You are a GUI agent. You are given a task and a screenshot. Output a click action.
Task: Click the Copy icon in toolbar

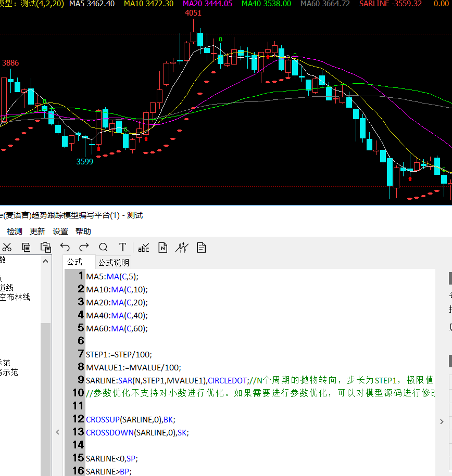pyautogui.click(x=27, y=248)
